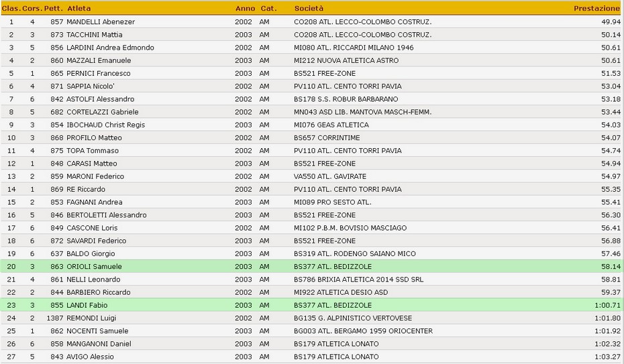The width and height of the screenshot is (624, 364).
Task: Click NOCENTI Samuele
Action: (97, 331)
